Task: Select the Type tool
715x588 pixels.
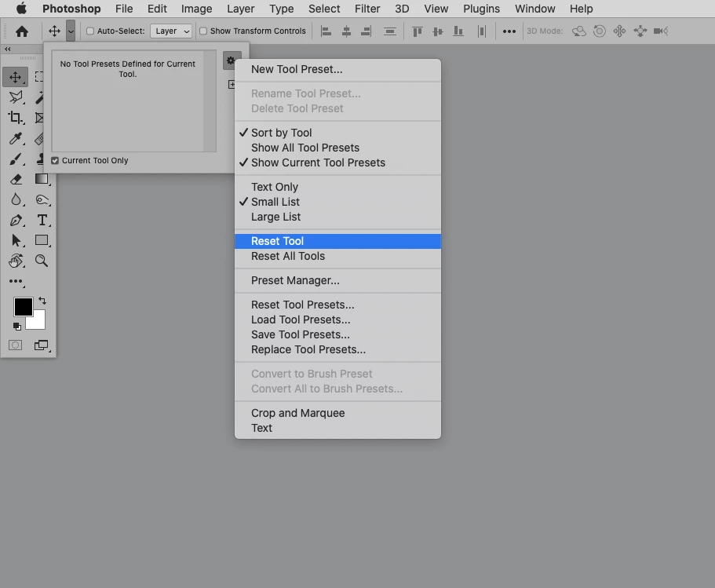Action: 42,221
